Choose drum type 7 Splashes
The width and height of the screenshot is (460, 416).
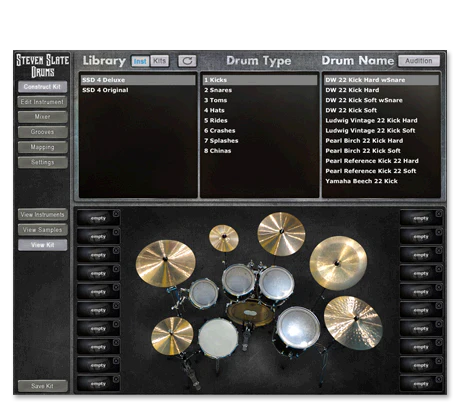pos(260,141)
